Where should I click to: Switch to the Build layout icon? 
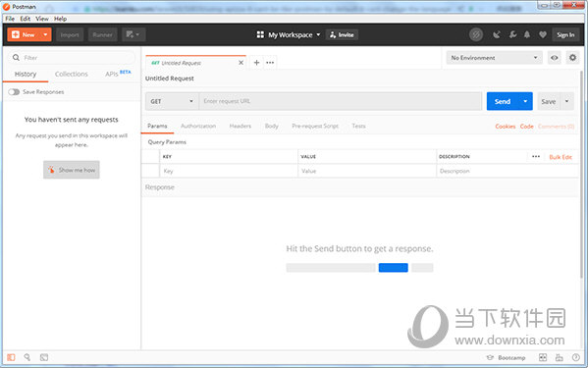542,357
